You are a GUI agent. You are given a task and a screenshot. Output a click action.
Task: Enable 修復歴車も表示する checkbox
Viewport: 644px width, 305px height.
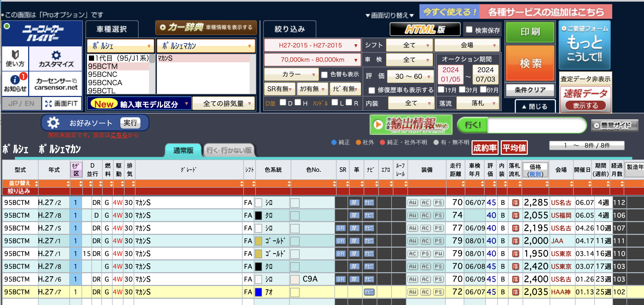(372, 90)
